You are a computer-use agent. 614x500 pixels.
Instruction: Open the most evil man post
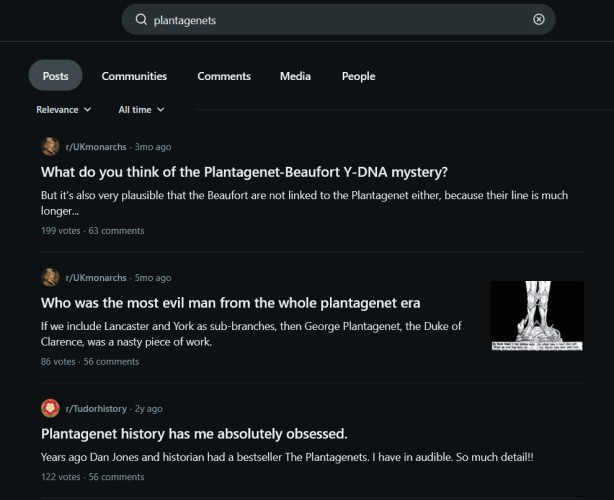point(230,303)
